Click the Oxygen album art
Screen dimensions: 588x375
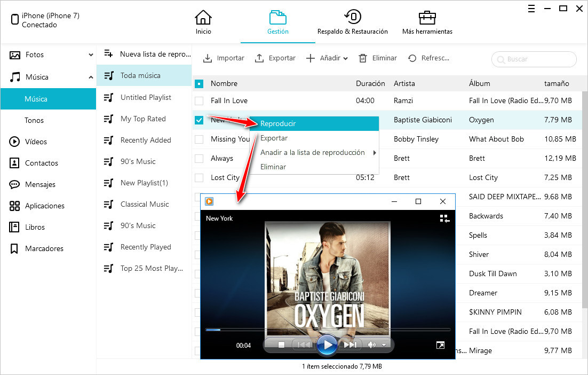click(x=328, y=278)
